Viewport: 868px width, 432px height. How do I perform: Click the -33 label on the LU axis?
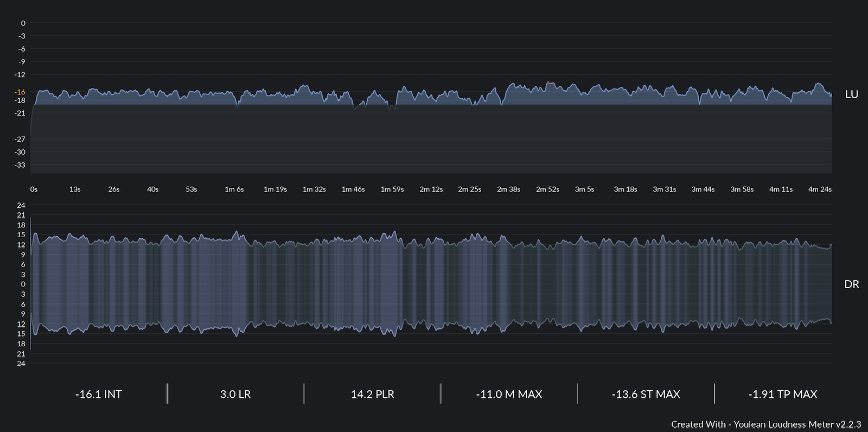(x=20, y=165)
